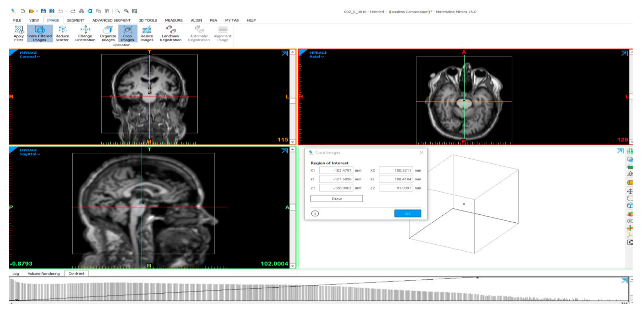Viewport: 644px width, 312px height.
Task: Click the Draw button
Action: (337, 199)
